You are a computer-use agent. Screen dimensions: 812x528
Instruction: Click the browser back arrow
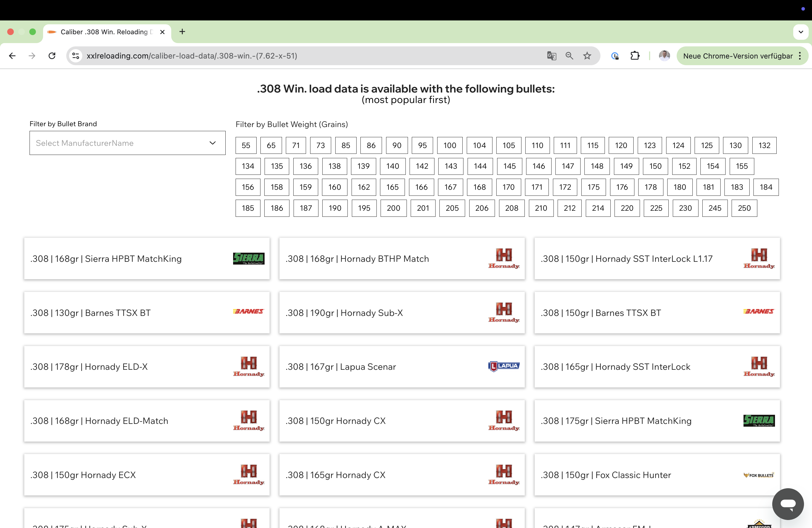pyautogui.click(x=12, y=56)
